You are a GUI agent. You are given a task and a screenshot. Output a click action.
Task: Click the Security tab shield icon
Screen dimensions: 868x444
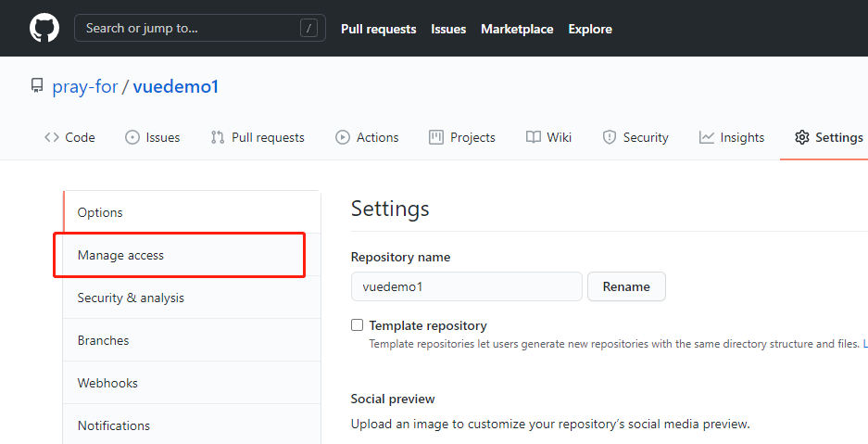(610, 137)
